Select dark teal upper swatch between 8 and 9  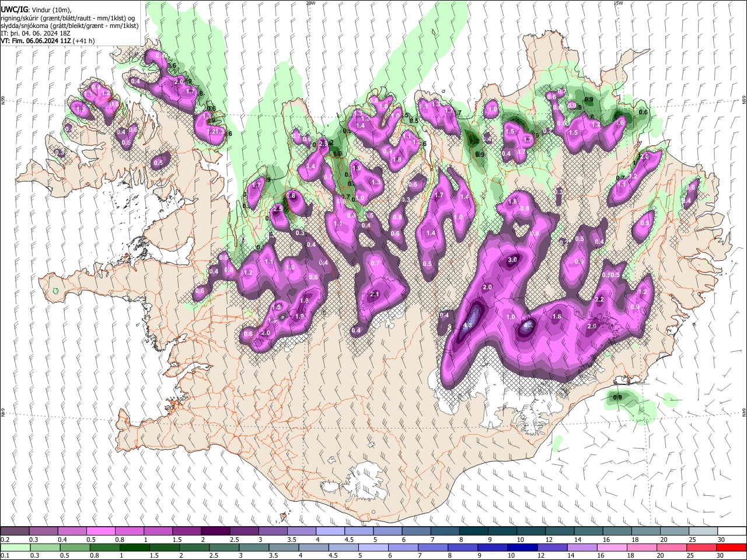click(473, 531)
